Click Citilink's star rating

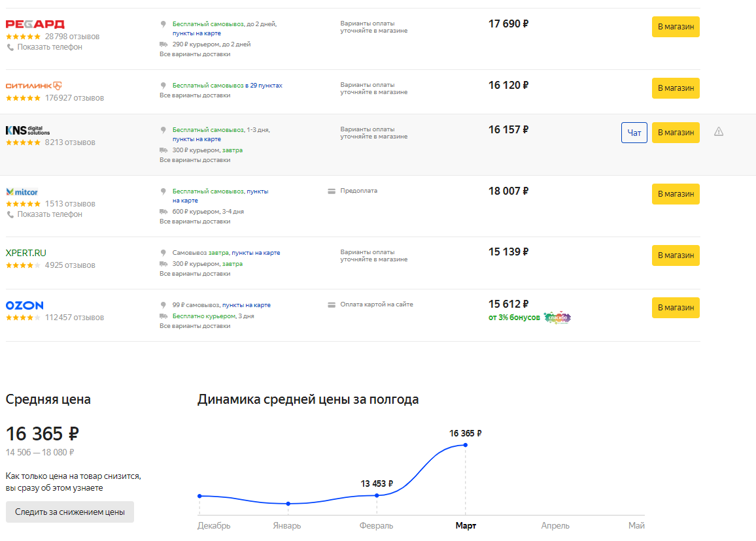pyautogui.click(x=23, y=98)
